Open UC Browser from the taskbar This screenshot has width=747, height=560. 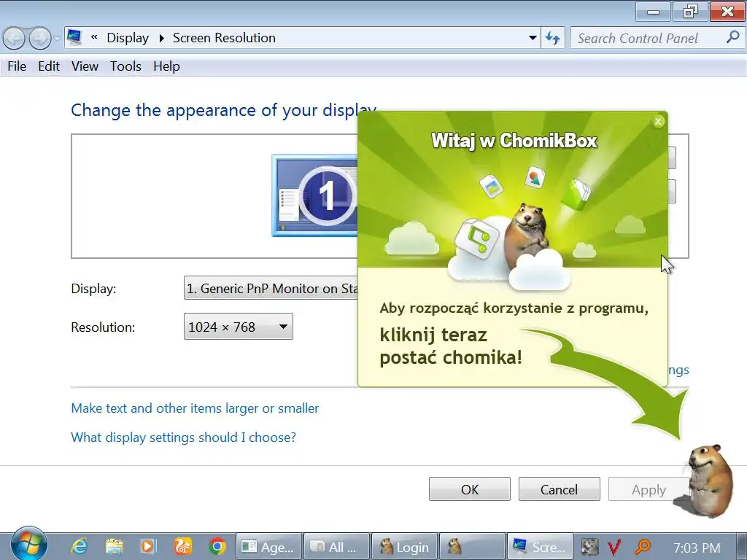click(x=183, y=546)
